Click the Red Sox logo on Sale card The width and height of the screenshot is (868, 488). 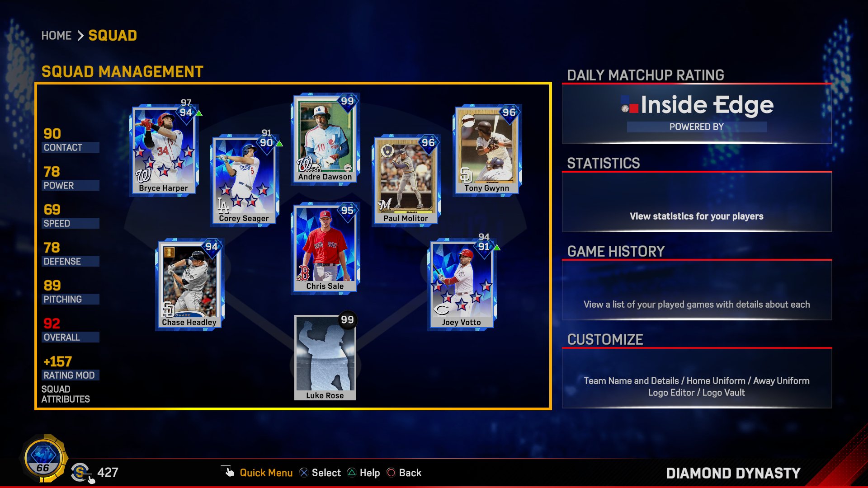pos(304,273)
